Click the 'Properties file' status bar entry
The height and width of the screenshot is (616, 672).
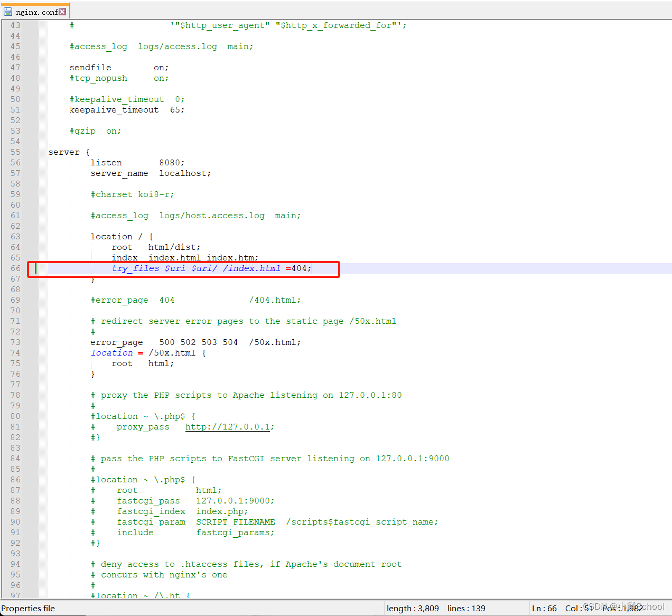[x=28, y=608]
